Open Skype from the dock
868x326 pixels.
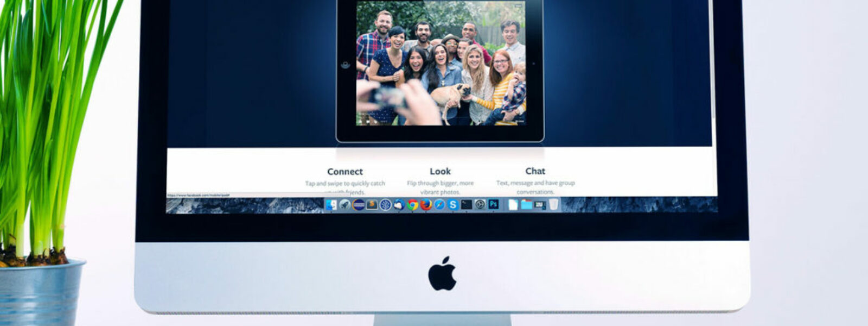coord(453,205)
